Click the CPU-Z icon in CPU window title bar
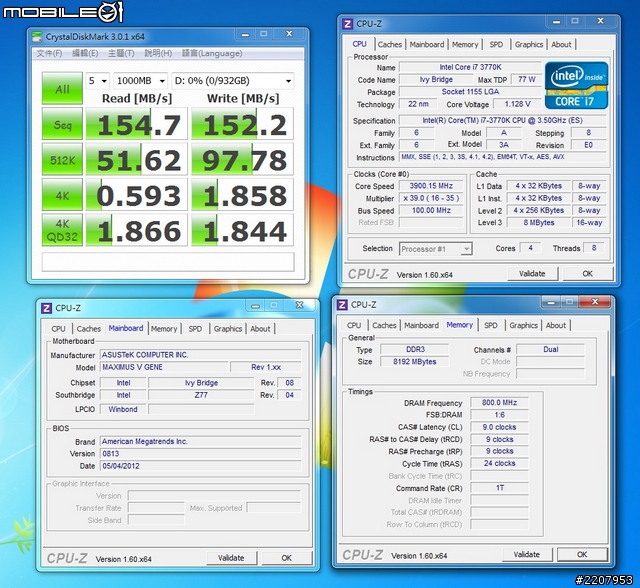This screenshot has height=588, width=640. click(x=348, y=24)
